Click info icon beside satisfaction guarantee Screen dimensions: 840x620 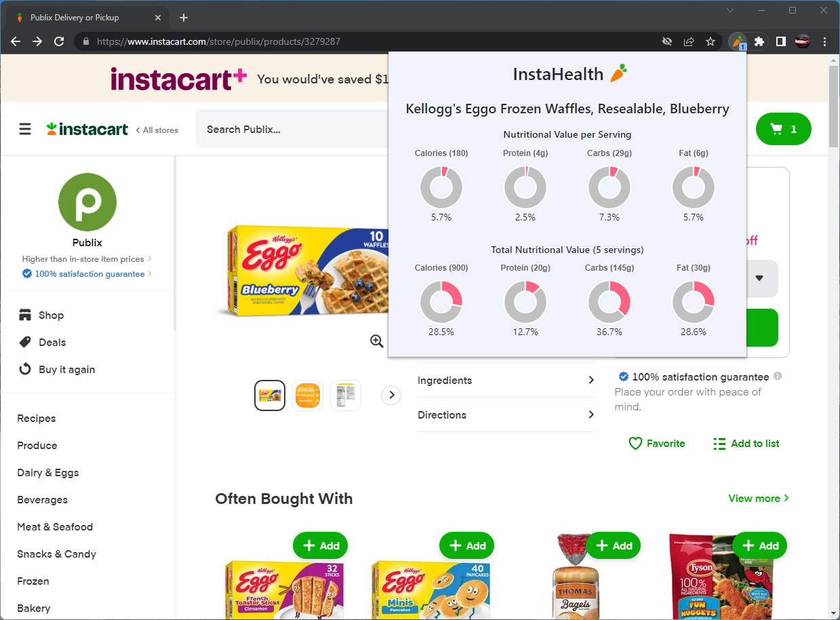(778, 376)
